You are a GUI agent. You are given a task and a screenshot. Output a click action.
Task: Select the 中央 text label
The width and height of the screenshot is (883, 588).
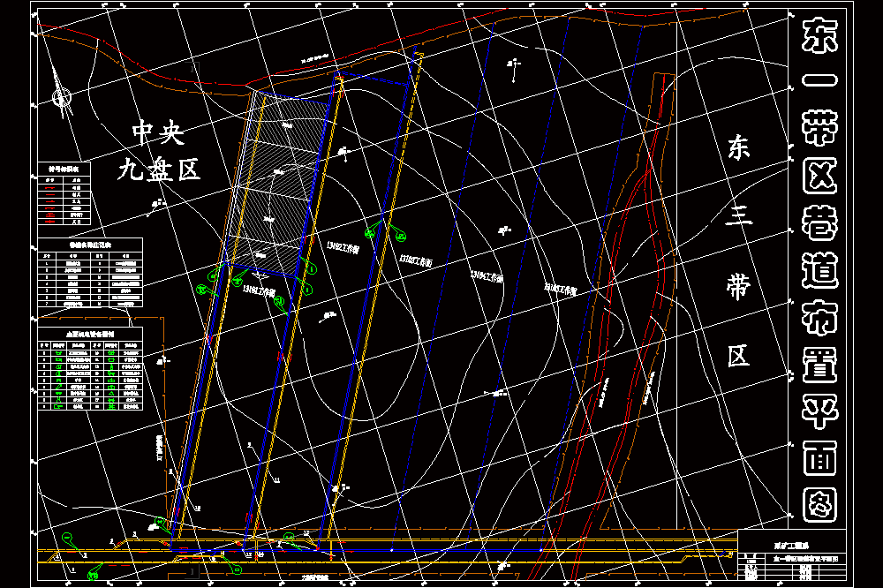158,132
